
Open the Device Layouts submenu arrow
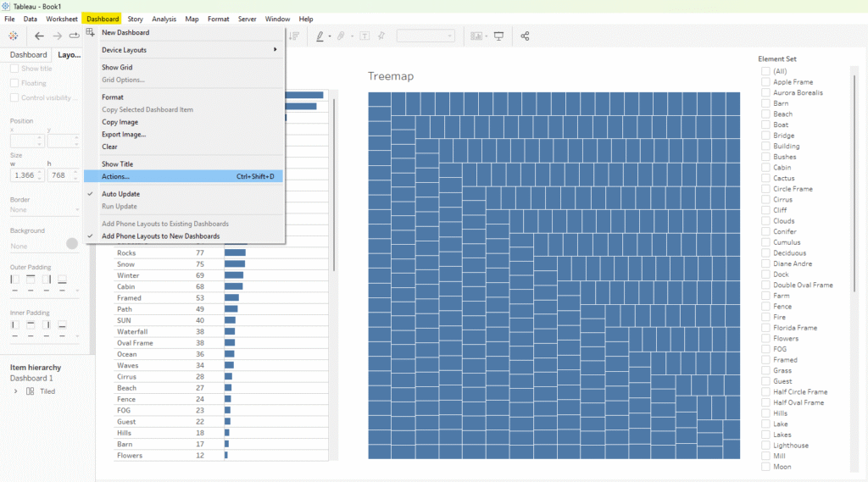click(x=275, y=50)
